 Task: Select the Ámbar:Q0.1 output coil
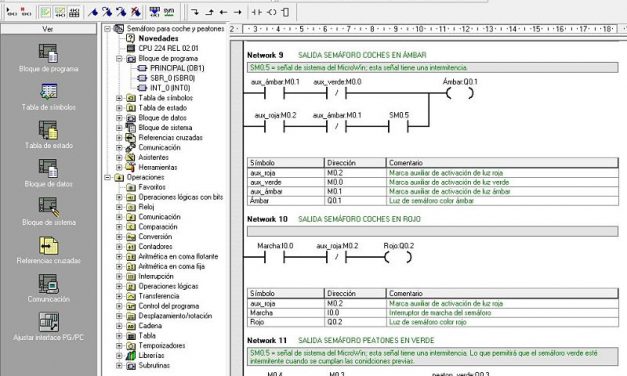tap(460, 94)
